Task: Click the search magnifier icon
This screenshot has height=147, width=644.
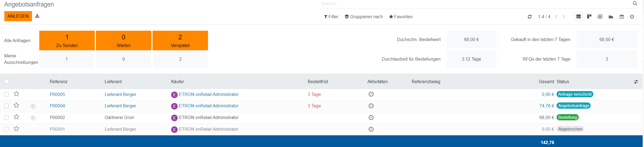Action: pyautogui.click(x=635, y=4)
